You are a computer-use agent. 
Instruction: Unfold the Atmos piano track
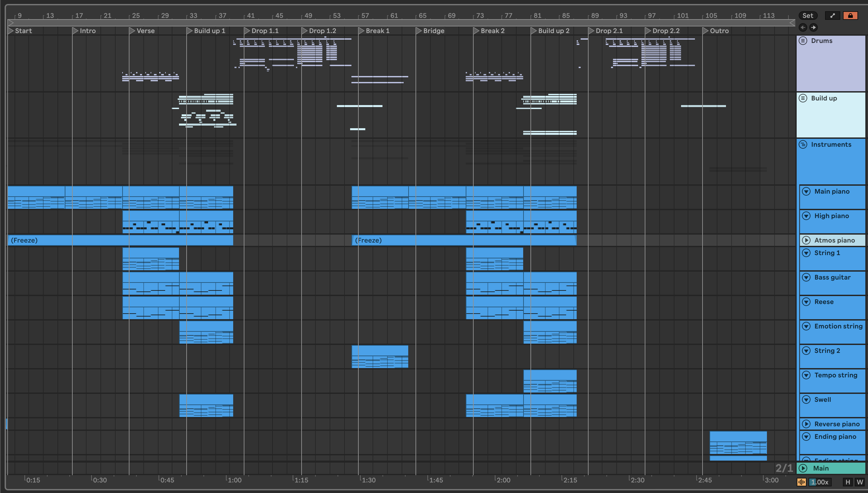[806, 241]
